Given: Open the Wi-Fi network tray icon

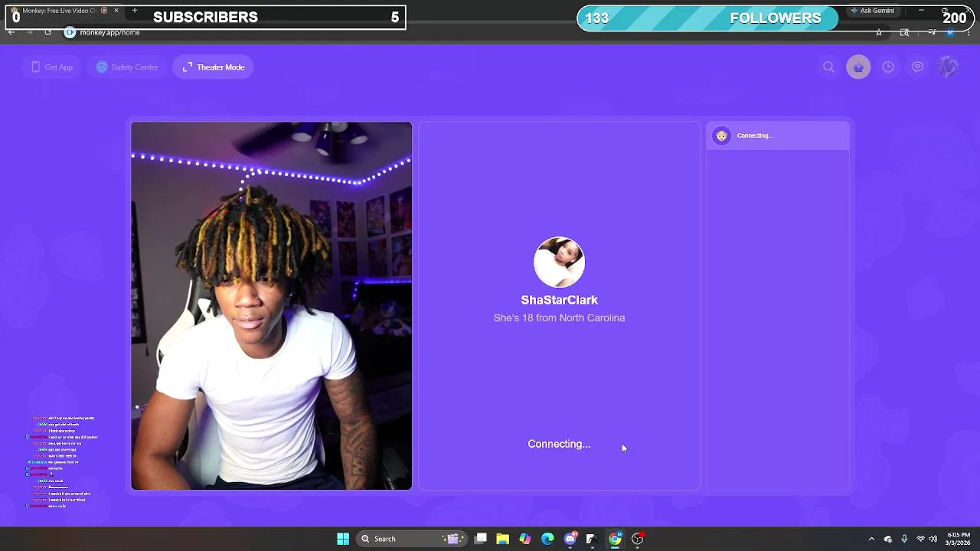Looking at the screenshot, I should [920, 539].
